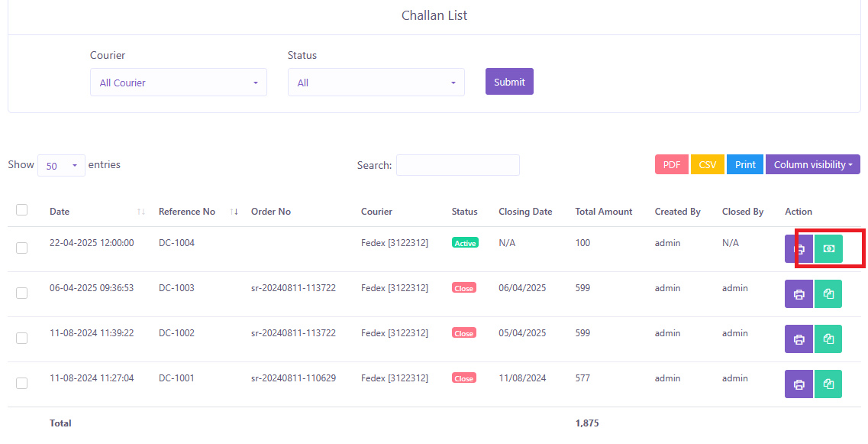The image size is (868, 444).
Task: Open the Show entries count dropdown
Action: click(61, 166)
